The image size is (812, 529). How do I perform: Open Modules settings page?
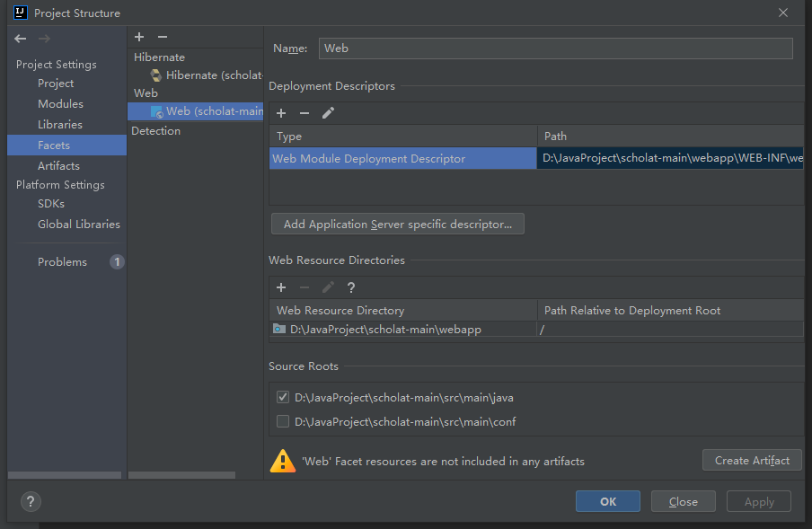(60, 104)
